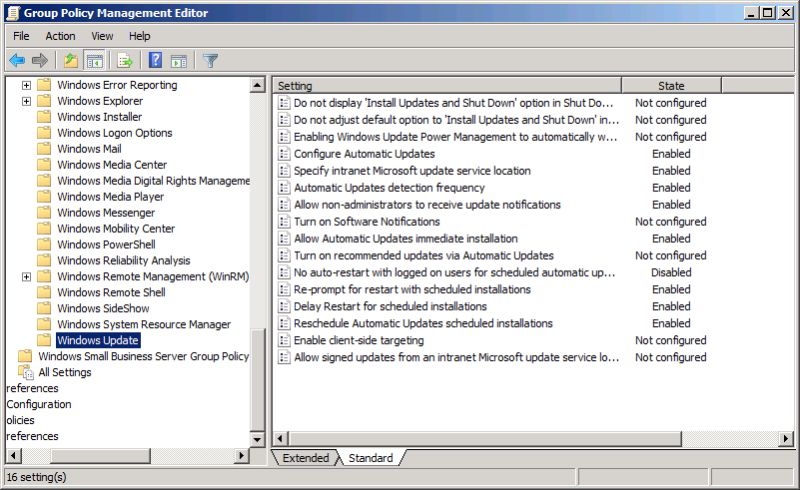Select Windows SideShow tree item

click(103, 308)
